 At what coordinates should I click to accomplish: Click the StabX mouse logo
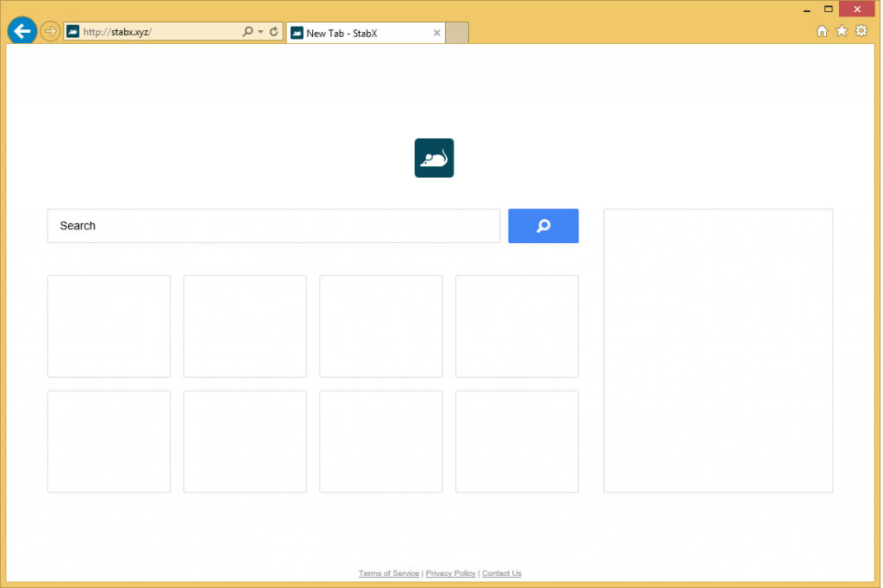434,158
